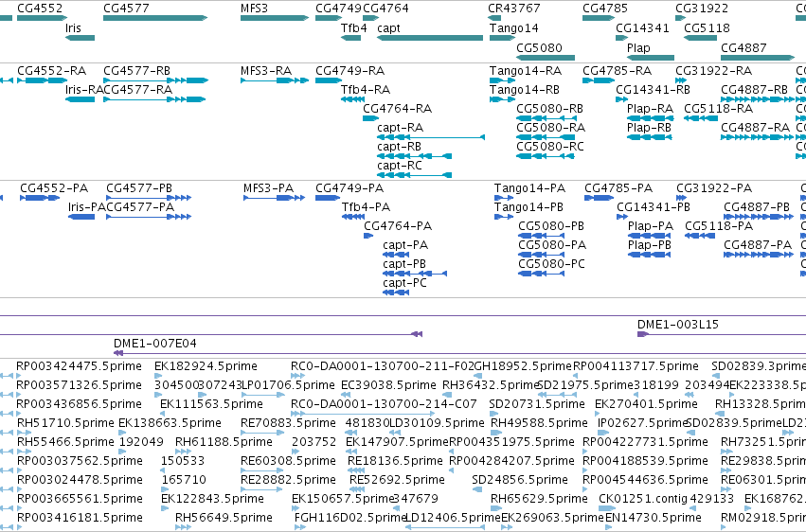Image resolution: width=806 pixels, height=532 pixels.
Task: Select the capt-RB transcript label
Action: 399,147
